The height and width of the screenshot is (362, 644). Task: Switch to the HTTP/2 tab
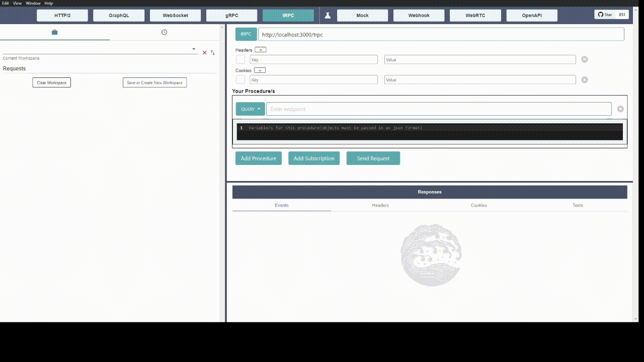pyautogui.click(x=62, y=16)
